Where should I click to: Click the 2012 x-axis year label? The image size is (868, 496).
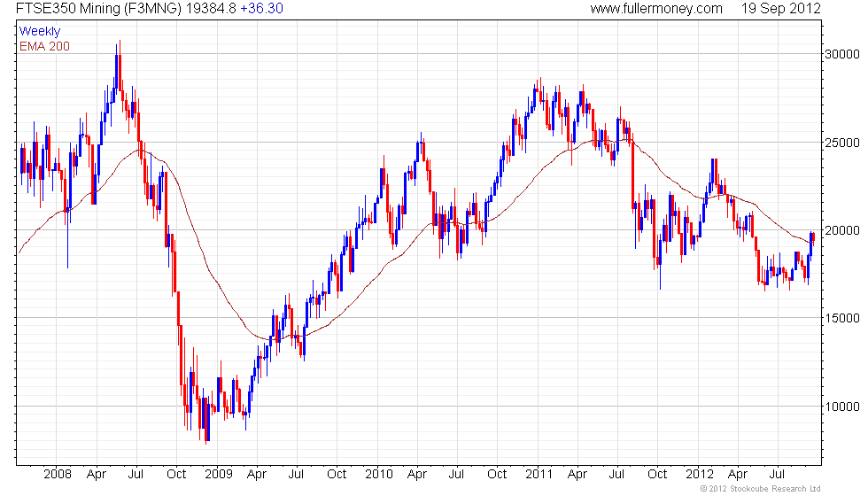click(x=699, y=475)
